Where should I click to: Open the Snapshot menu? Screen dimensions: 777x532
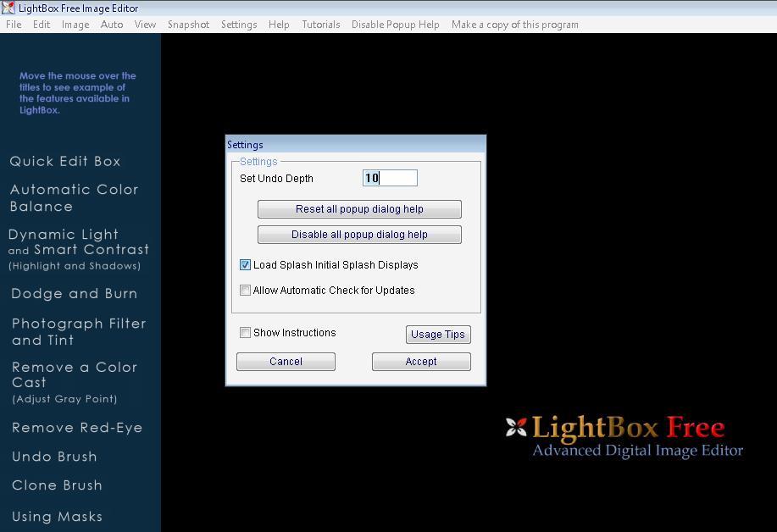pyautogui.click(x=188, y=25)
